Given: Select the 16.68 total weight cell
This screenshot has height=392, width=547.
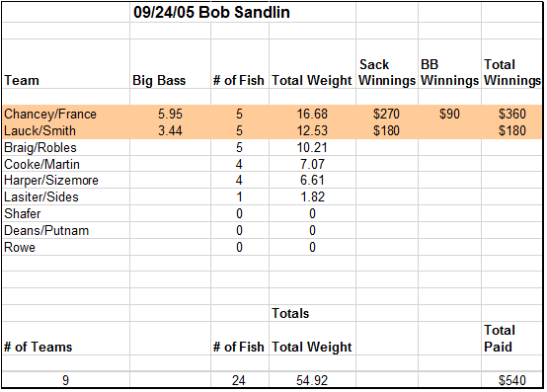Looking at the screenshot, I should (x=312, y=114).
